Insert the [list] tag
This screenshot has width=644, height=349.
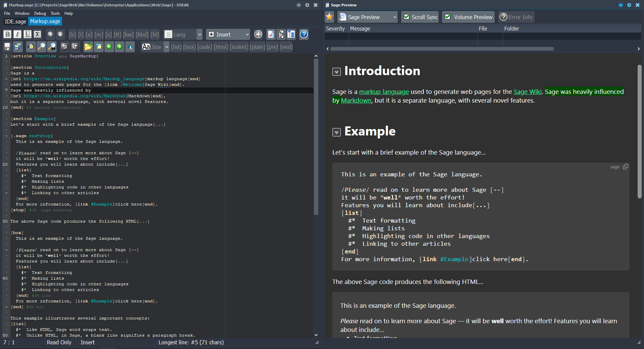click(x=176, y=47)
